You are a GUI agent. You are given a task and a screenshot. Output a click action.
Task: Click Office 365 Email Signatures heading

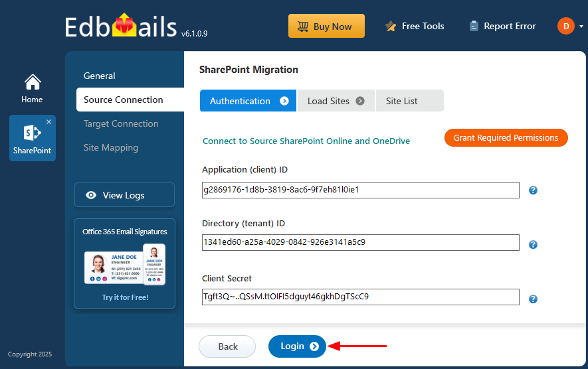(x=125, y=232)
